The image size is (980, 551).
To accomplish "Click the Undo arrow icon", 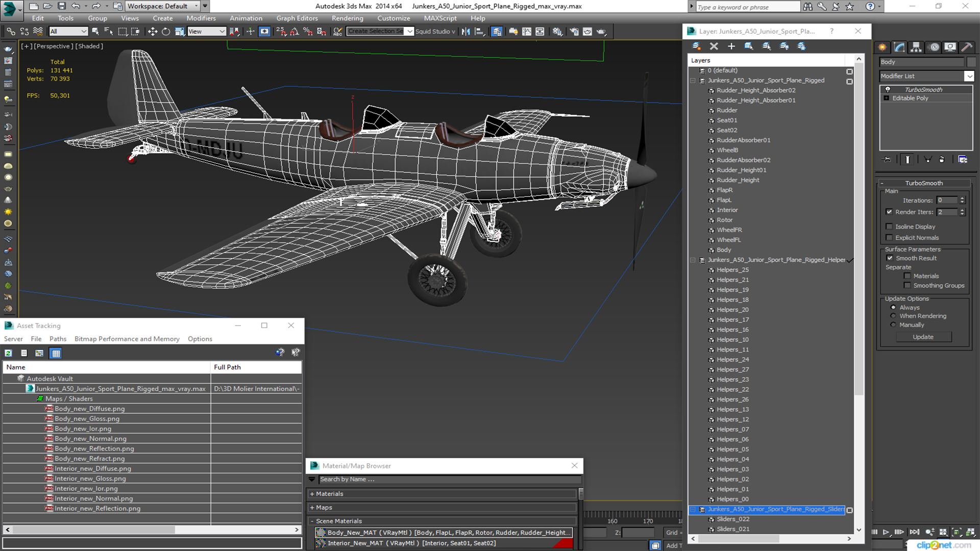I will pyautogui.click(x=76, y=6).
